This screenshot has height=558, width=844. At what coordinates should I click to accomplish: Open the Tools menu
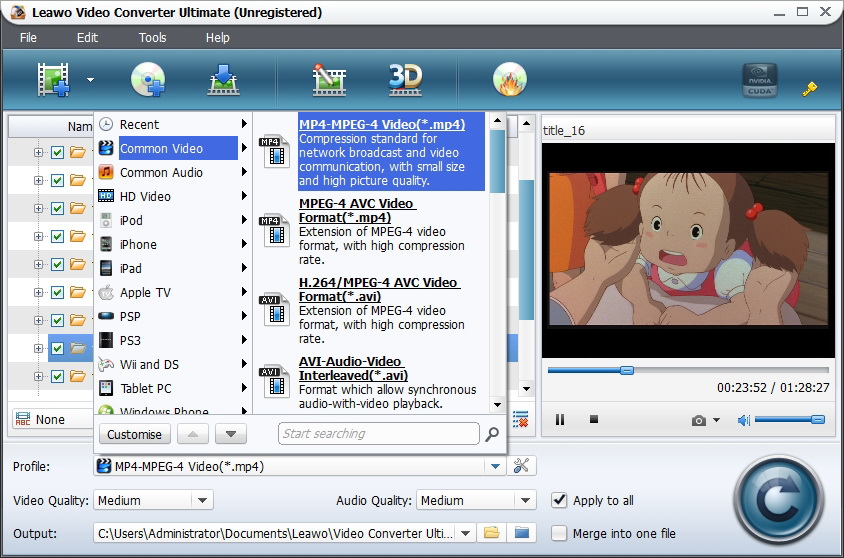[x=152, y=38]
